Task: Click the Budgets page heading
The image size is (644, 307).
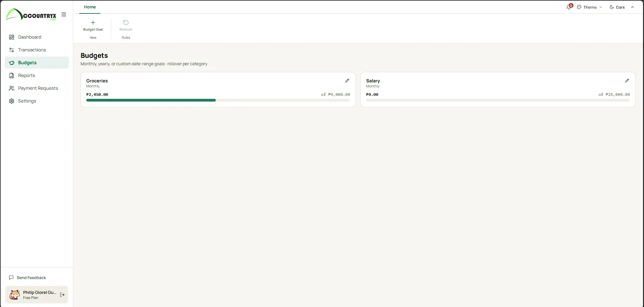Action: coord(94,55)
